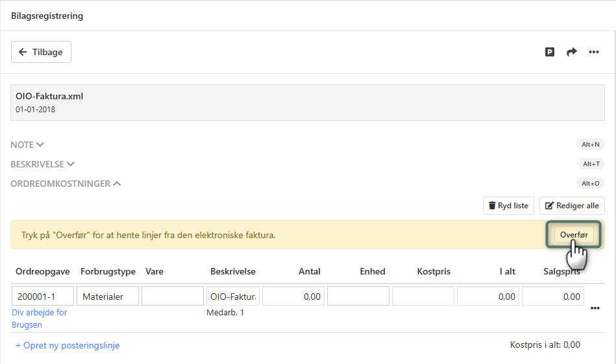Expand the NOTE section

click(27, 145)
